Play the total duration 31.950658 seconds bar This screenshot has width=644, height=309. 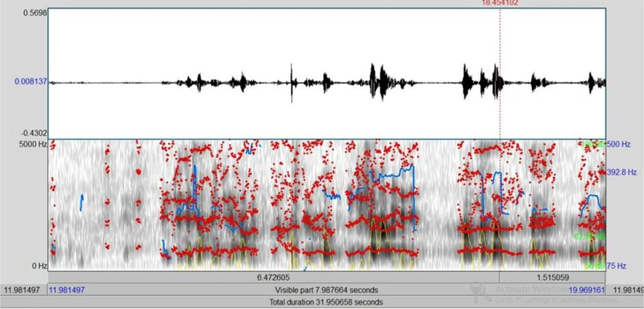pyautogui.click(x=327, y=302)
